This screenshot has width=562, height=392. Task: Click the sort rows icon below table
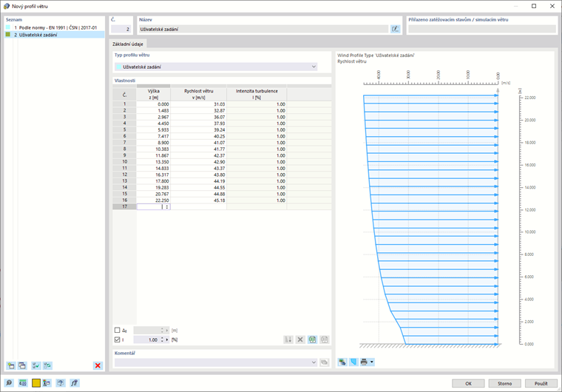coord(288,339)
